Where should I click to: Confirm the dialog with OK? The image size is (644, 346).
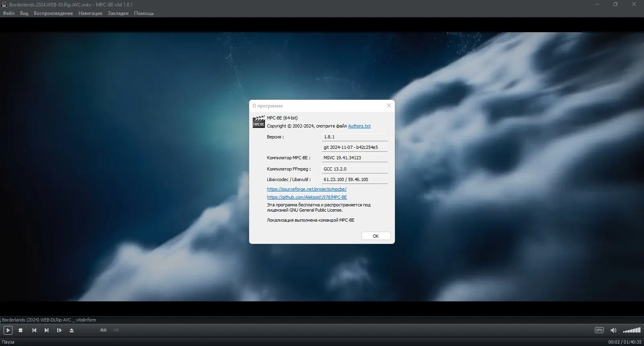click(376, 236)
